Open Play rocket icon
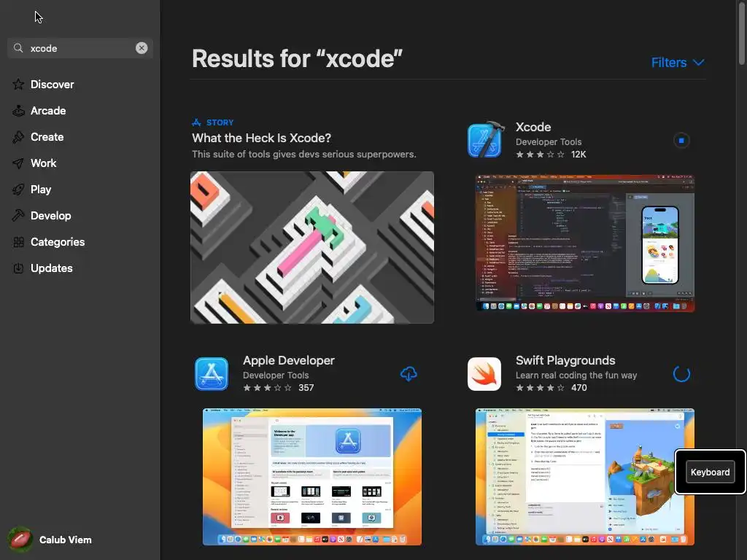Viewport: 747px width, 560px height. [x=18, y=190]
